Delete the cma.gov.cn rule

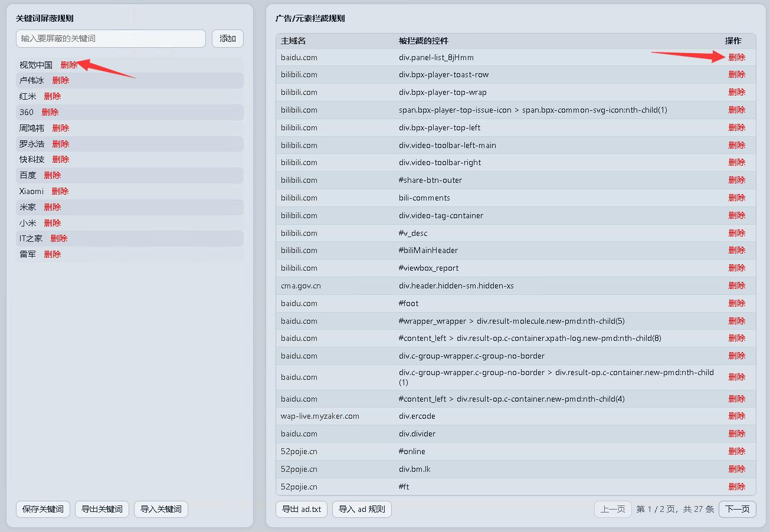736,285
